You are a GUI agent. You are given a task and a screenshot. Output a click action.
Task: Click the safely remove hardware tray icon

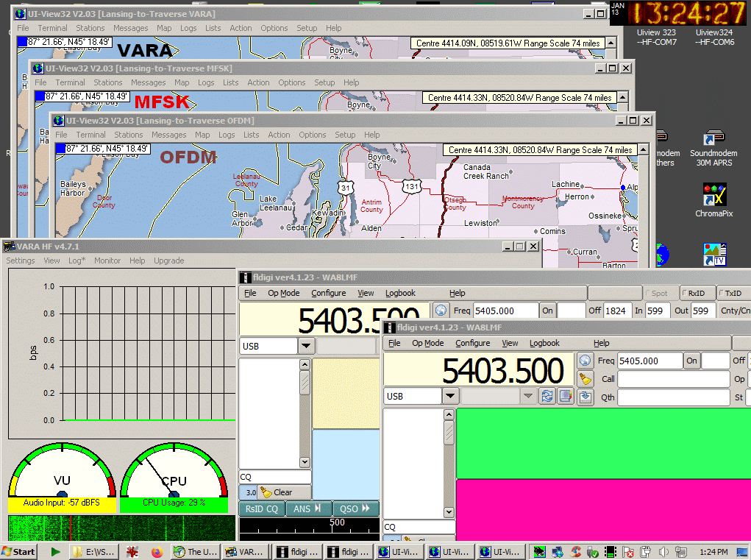[592, 552]
